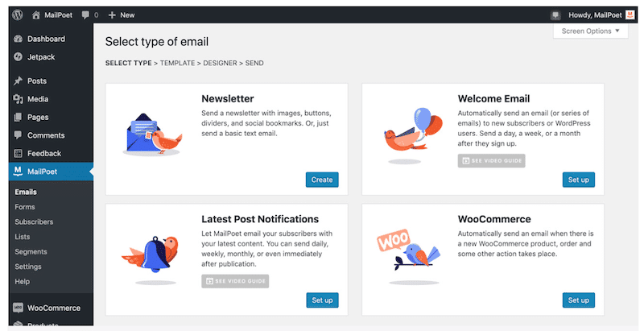Expand the Screen Options dropdown
Screen dimensions: 644x331
pos(592,31)
